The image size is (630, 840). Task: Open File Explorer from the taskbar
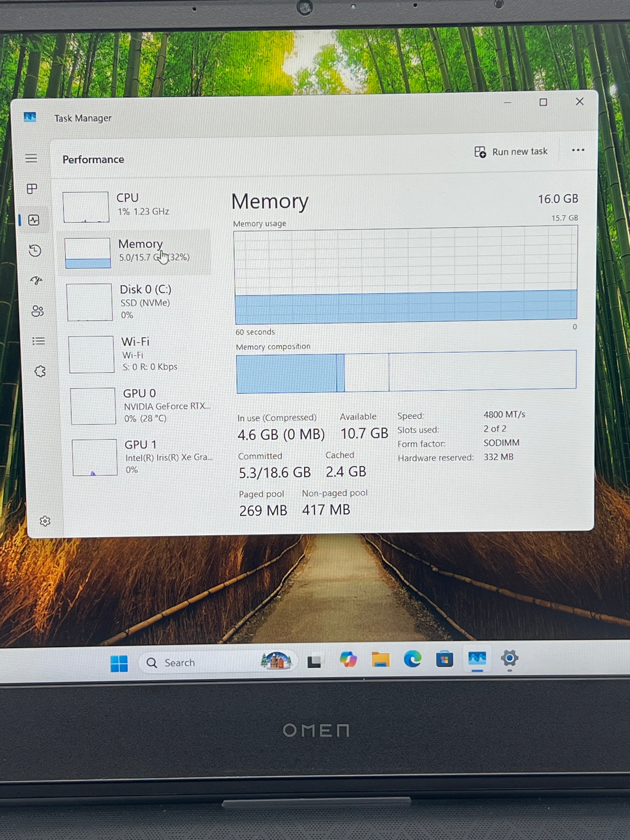coord(380,659)
